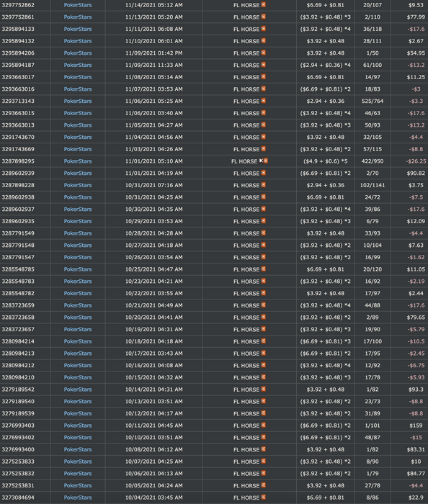Click the finish position 102/1141
Viewport: 428px width, 504px height.
click(x=373, y=185)
